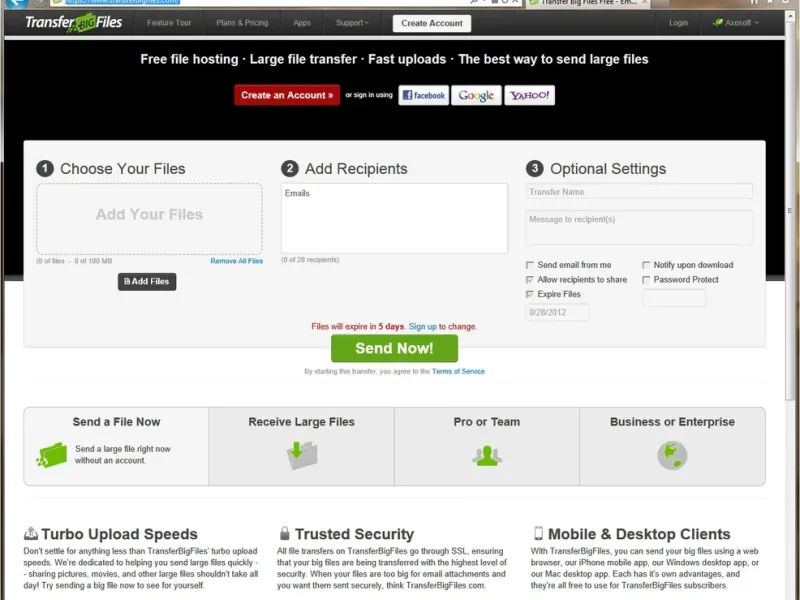Viewport: 800px width, 600px height.
Task: Click the people icon under Pro or Team
Action: [x=487, y=456]
